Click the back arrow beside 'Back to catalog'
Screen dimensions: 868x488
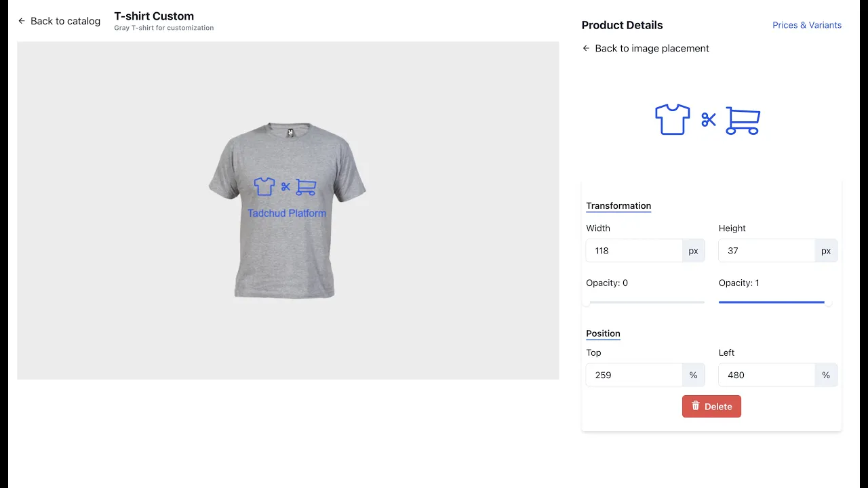tap(22, 21)
